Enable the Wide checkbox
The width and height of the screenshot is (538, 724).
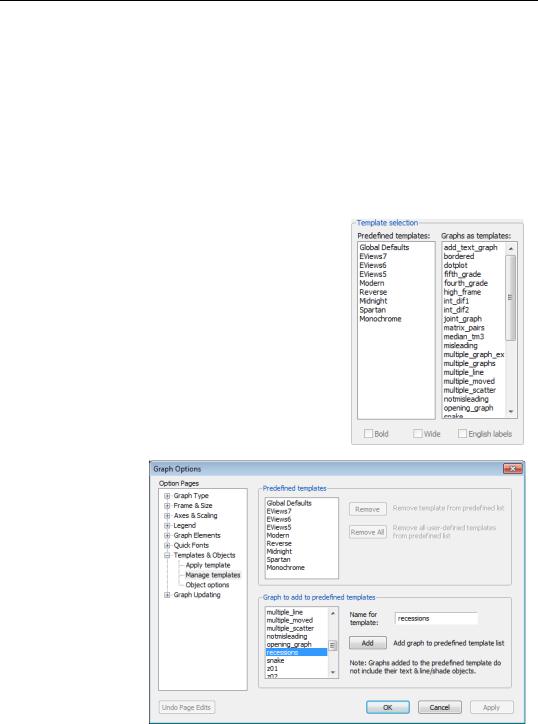tap(417, 434)
